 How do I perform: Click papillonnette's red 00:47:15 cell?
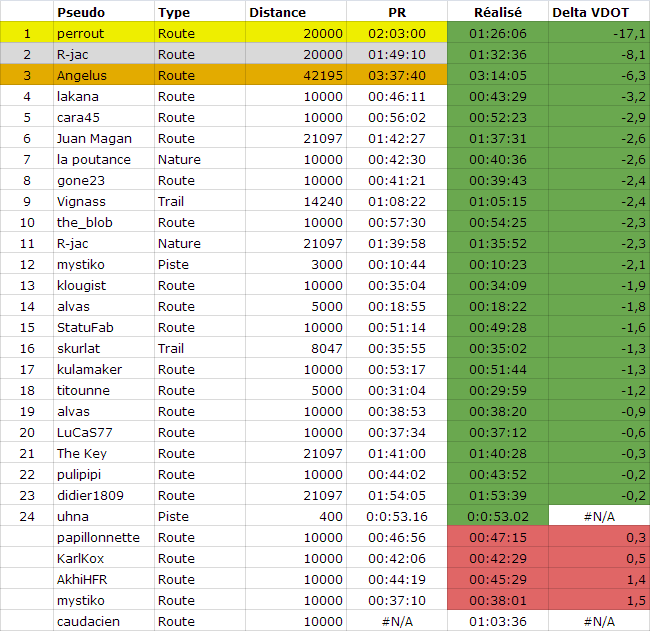[498, 537]
